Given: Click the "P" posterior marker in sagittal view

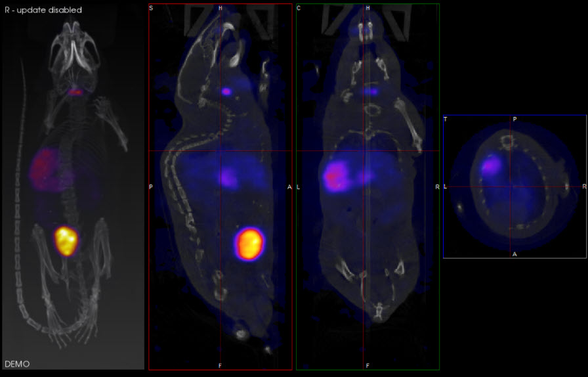Looking at the screenshot, I should point(152,187).
